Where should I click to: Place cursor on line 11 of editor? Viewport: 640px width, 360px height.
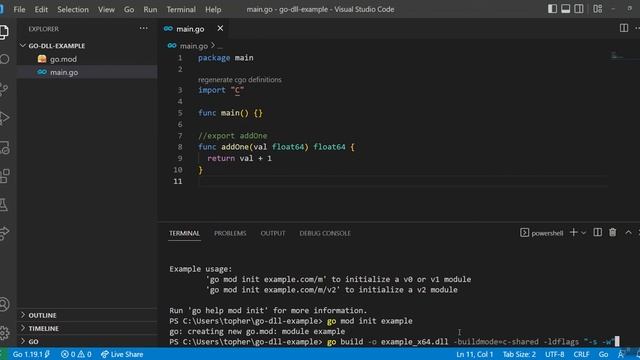tap(402, 181)
